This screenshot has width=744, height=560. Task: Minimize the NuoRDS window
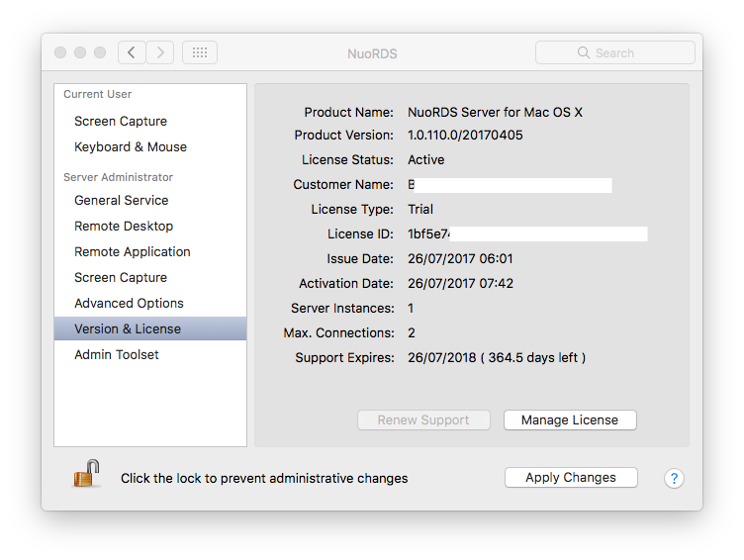click(x=80, y=52)
